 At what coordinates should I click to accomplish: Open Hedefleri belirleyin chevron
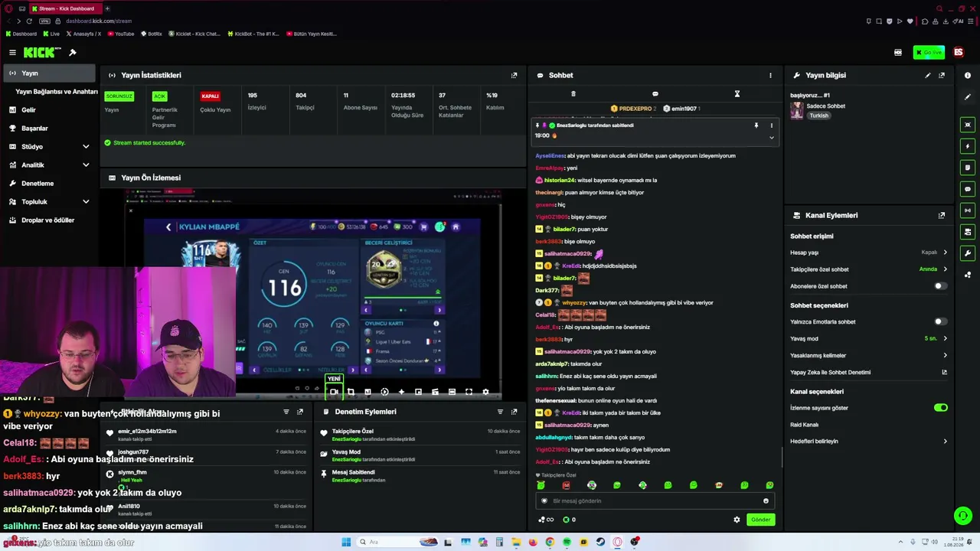945,442
